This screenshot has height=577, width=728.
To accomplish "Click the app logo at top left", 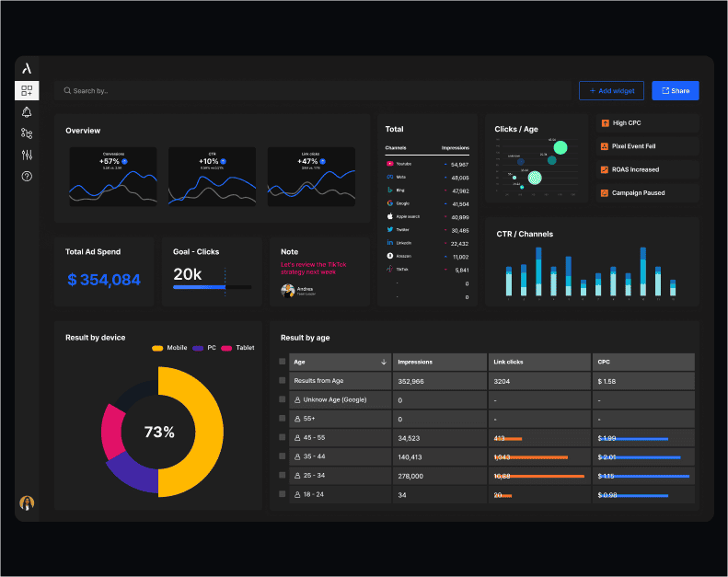I will point(27,68).
